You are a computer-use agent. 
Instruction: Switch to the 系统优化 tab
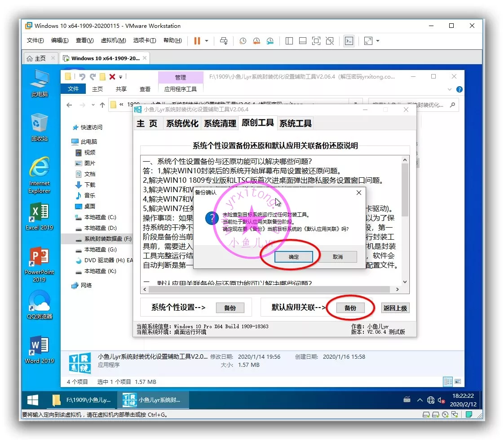(182, 123)
